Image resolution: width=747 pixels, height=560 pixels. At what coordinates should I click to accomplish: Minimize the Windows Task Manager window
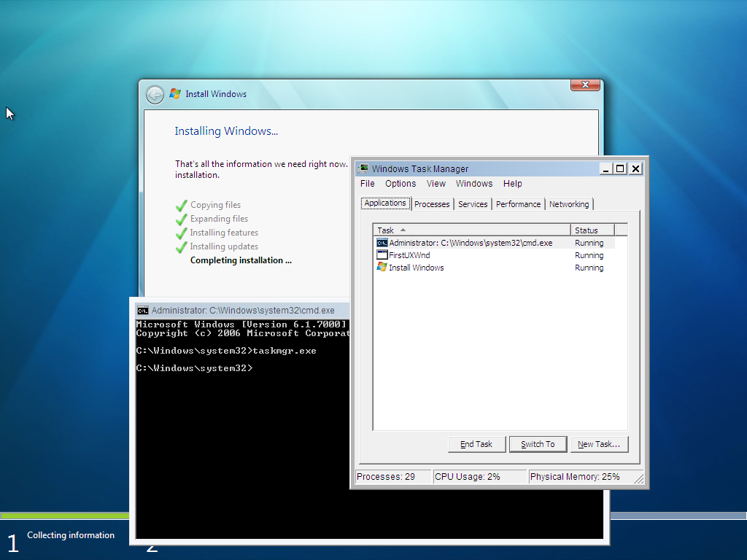(606, 168)
